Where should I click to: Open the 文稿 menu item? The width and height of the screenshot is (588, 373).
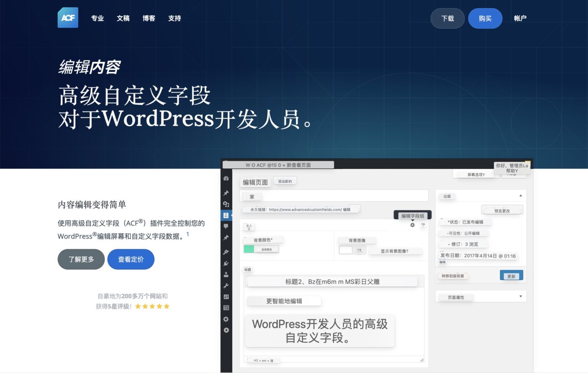point(123,18)
